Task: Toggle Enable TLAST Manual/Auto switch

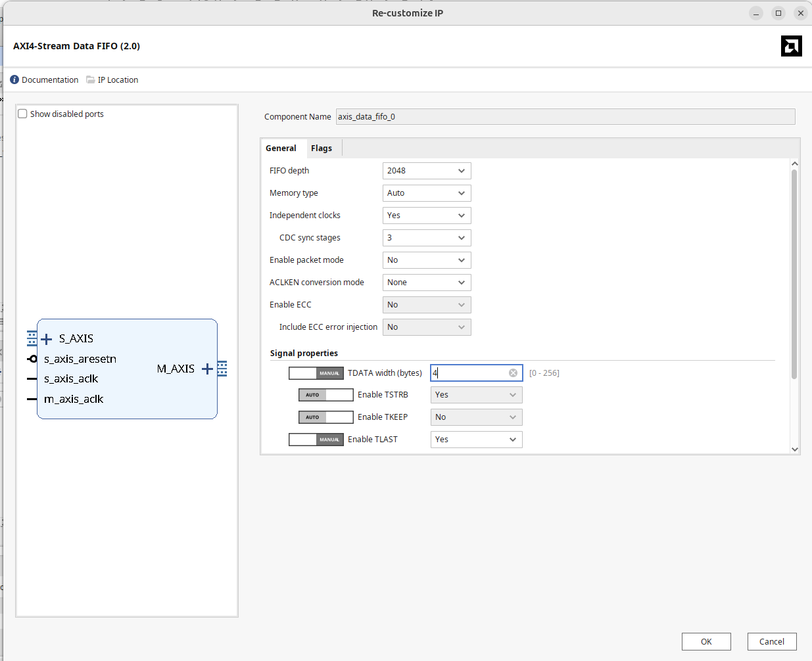Action: coord(316,440)
